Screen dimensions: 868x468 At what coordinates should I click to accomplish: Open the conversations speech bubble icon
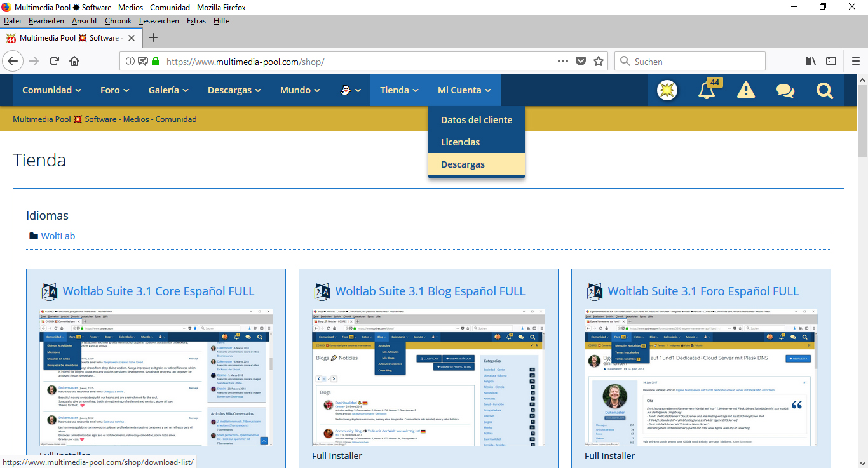(785, 90)
